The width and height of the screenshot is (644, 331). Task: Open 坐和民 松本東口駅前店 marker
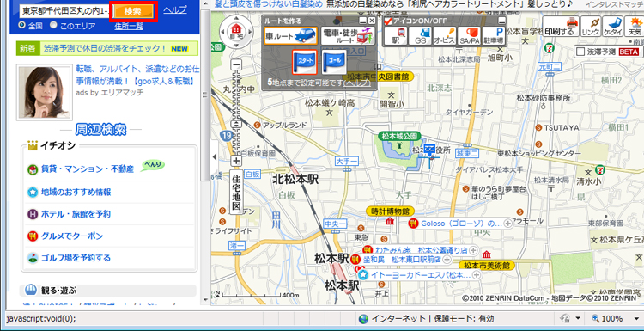[397, 260]
